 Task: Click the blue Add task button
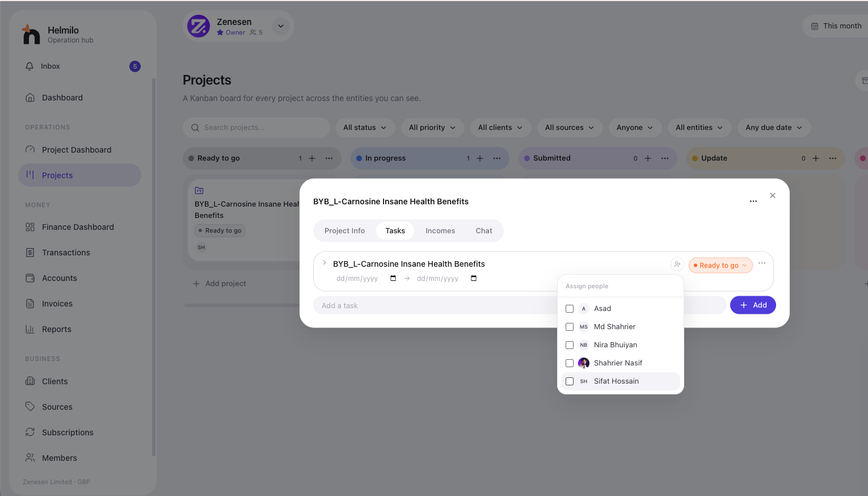click(753, 305)
